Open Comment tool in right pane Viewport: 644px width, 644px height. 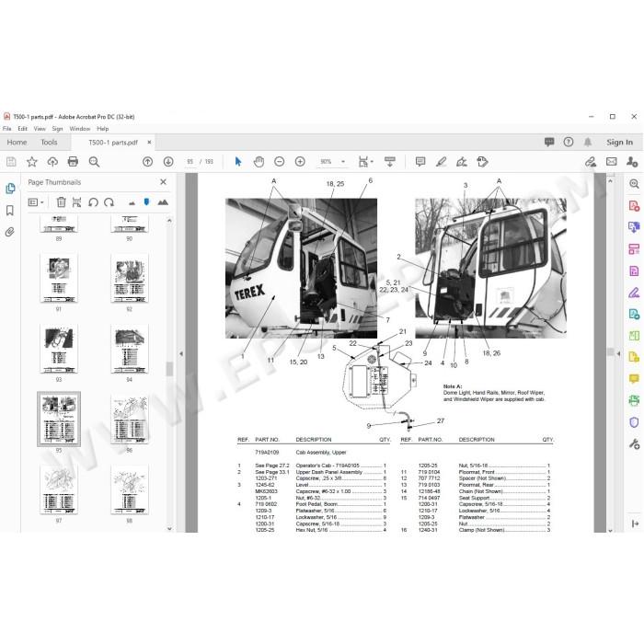pos(634,379)
